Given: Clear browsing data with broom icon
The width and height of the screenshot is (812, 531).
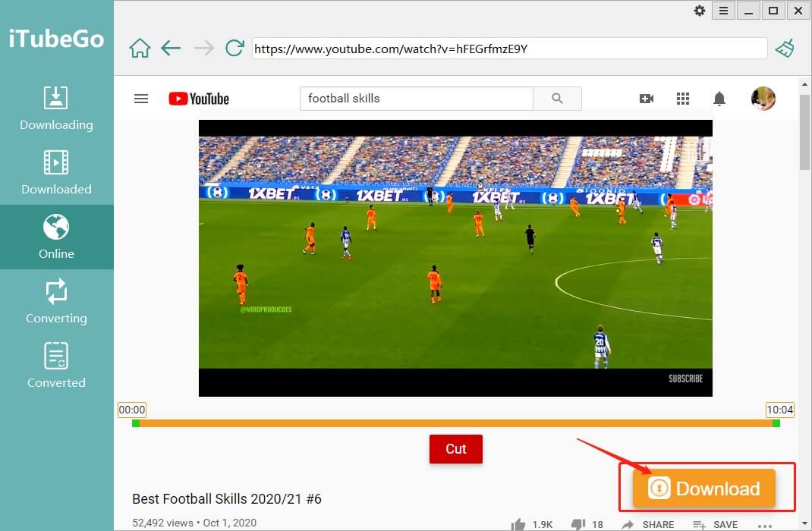Looking at the screenshot, I should point(785,49).
